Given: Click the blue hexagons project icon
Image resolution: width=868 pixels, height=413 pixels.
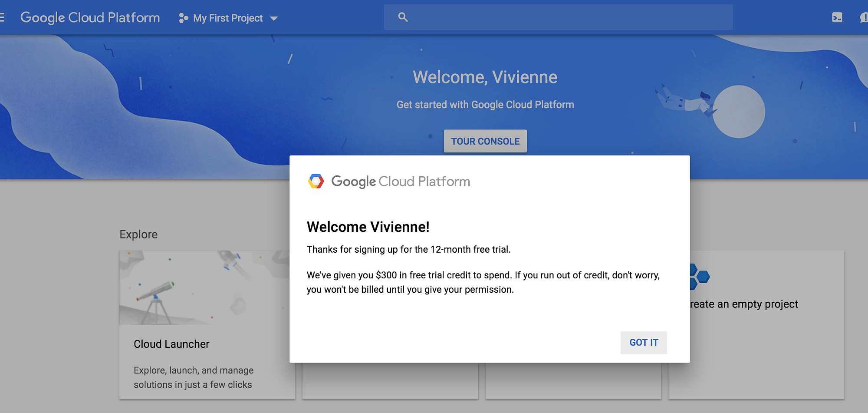Looking at the screenshot, I should (700, 277).
